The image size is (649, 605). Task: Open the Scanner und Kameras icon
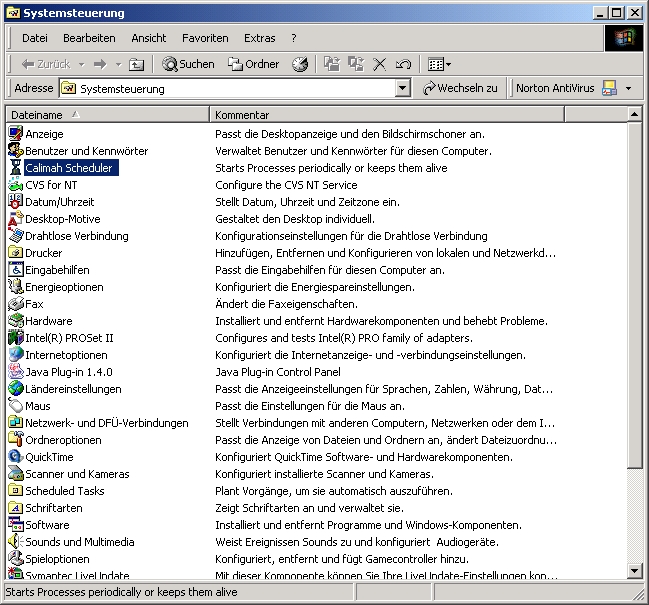[16, 473]
